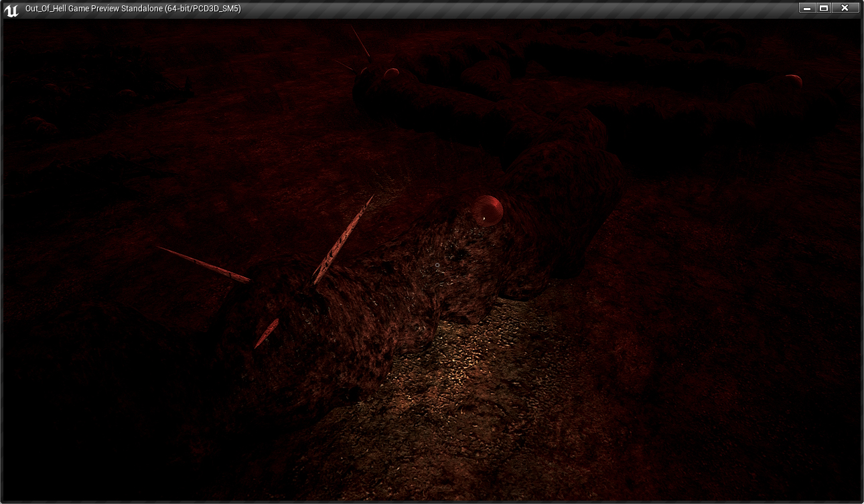Click the short spike at lower left

(x=266, y=333)
